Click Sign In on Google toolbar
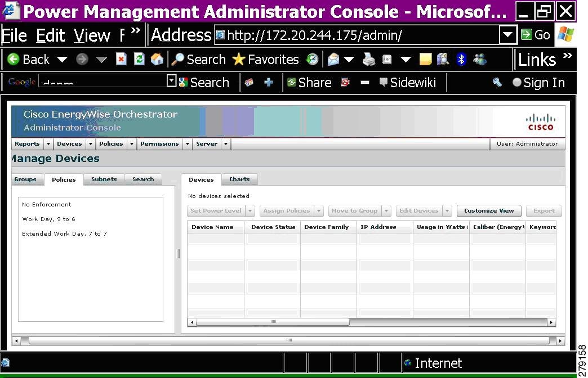The height and width of the screenshot is (378, 588). (539, 83)
